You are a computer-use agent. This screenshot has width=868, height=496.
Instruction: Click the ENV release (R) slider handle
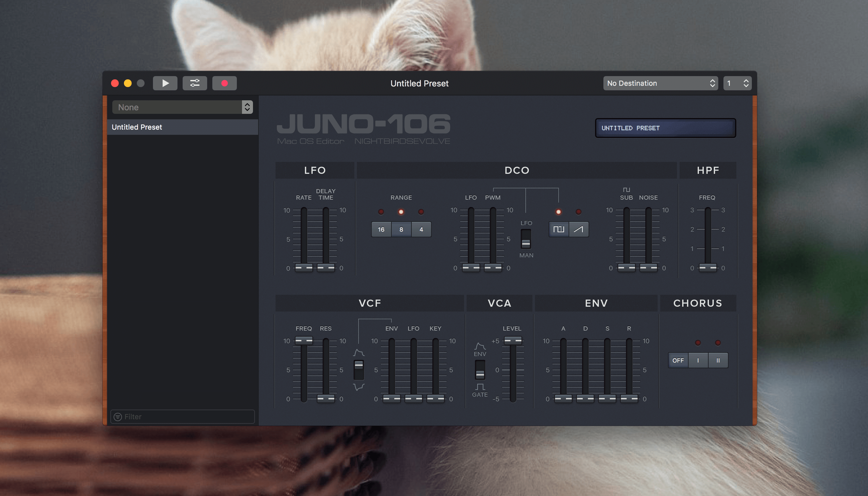629,398
